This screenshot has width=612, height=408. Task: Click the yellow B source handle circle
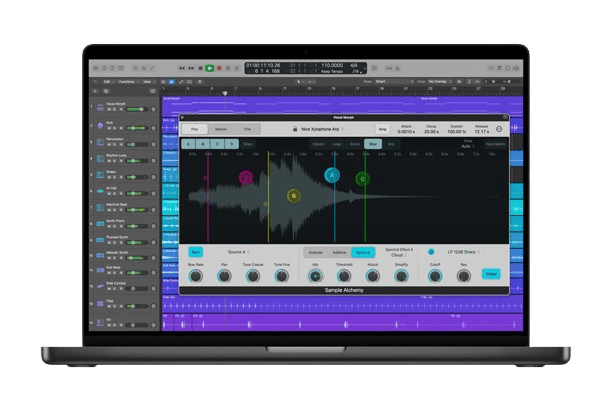pos(293,196)
